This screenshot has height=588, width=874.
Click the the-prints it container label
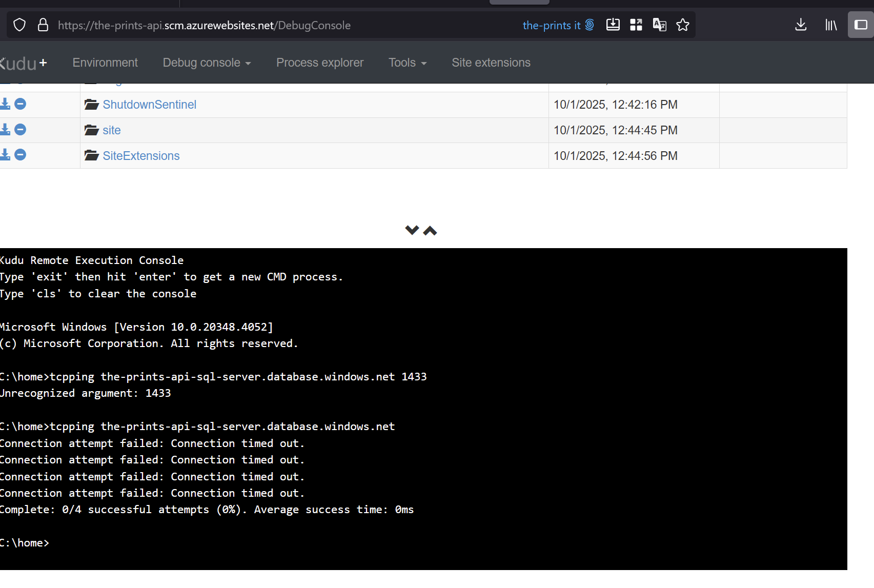[552, 25]
